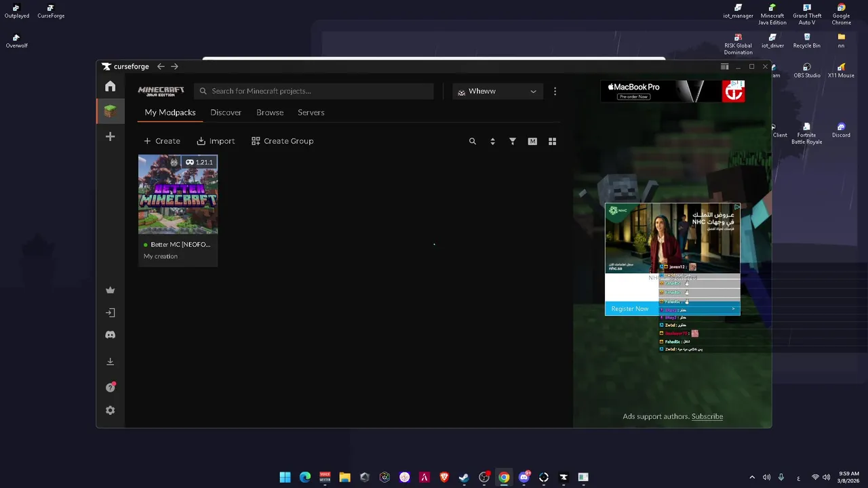This screenshot has width=868, height=488.
Task: Open File Explorer from taskbar
Action: tap(344, 477)
